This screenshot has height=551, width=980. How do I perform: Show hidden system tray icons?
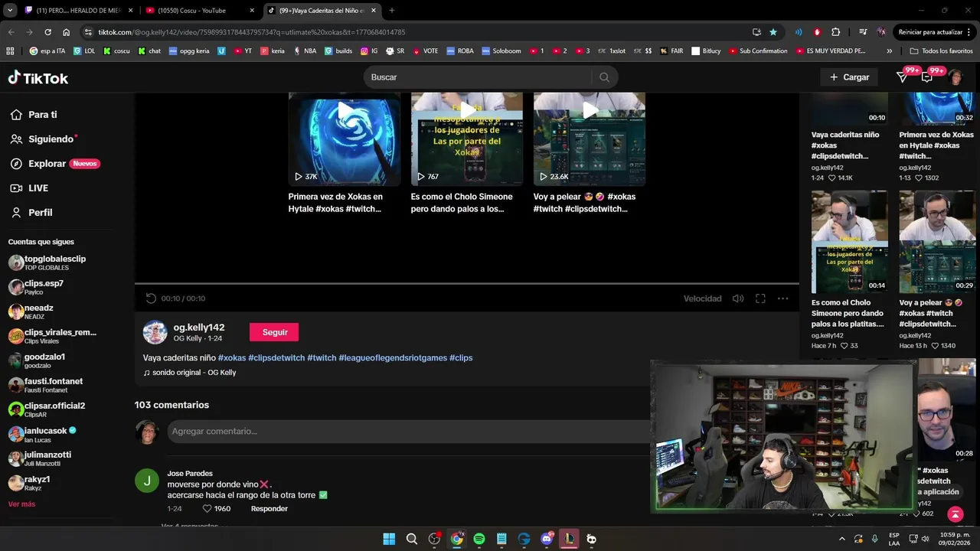coord(841,539)
